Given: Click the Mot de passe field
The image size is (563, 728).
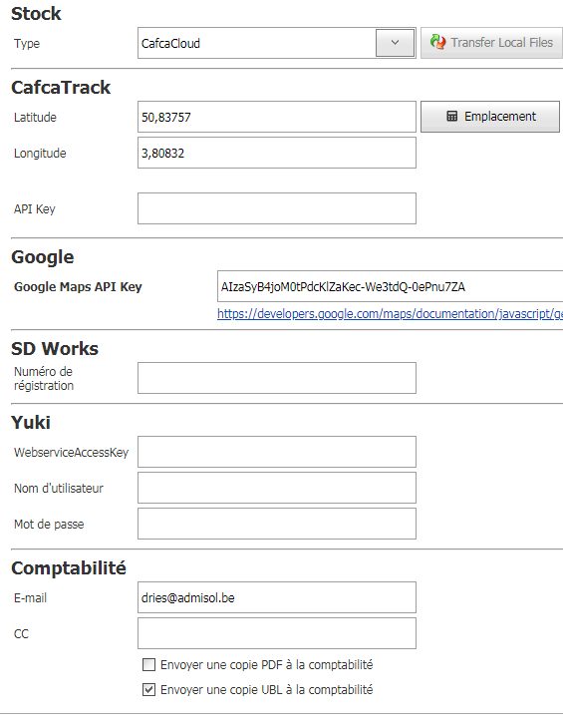Looking at the screenshot, I should [x=276, y=524].
